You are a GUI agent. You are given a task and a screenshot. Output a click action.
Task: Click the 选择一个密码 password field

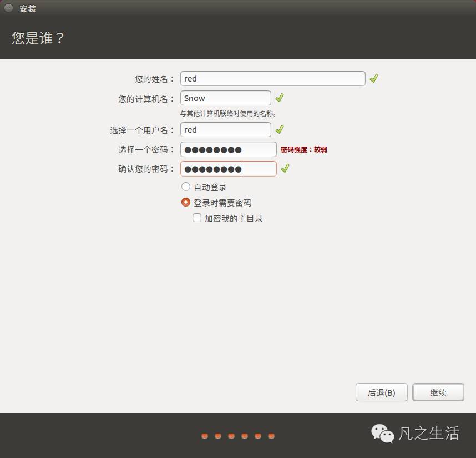(x=229, y=149)
